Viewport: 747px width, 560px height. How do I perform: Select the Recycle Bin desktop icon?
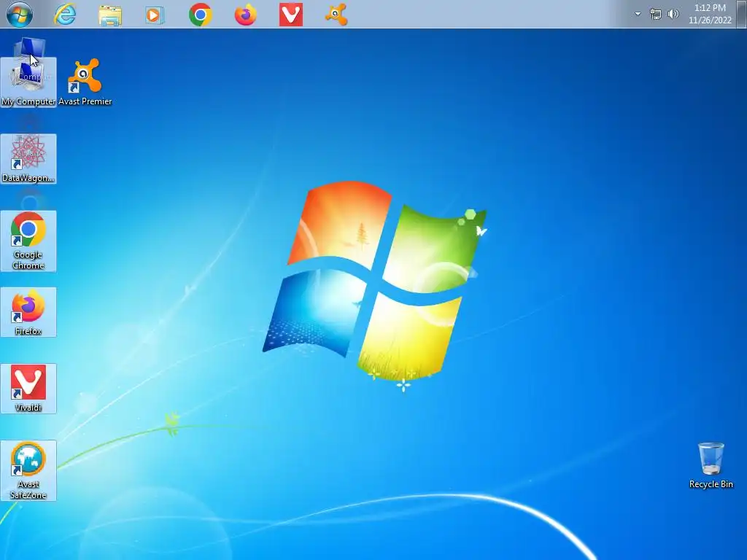tap(711, 465)
